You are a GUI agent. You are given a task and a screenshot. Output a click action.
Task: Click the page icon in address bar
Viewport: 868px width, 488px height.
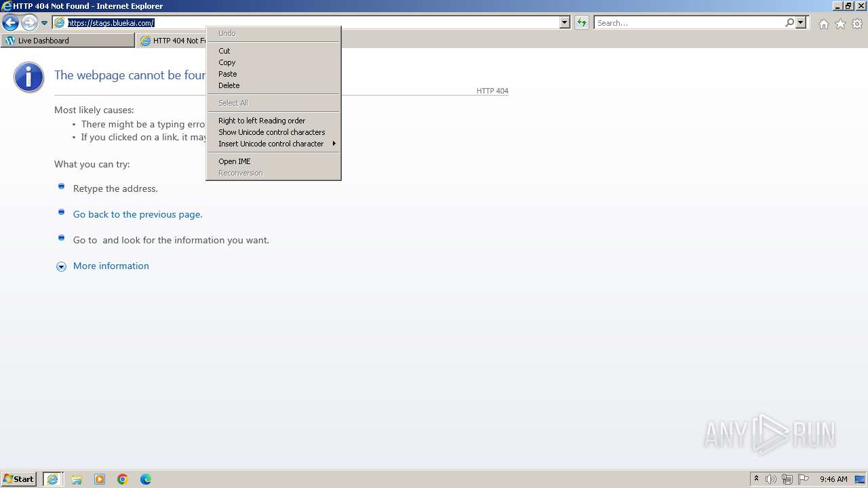(60, 22)
